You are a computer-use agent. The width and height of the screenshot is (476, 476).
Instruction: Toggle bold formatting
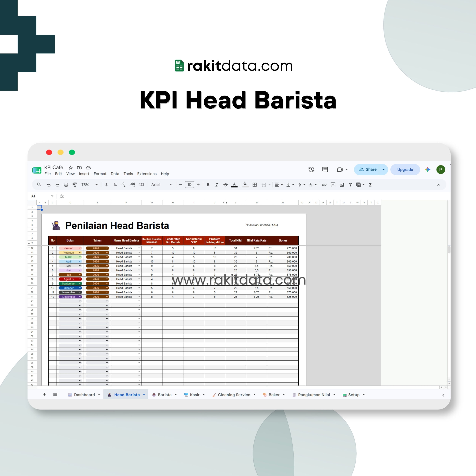pos(208,185)
